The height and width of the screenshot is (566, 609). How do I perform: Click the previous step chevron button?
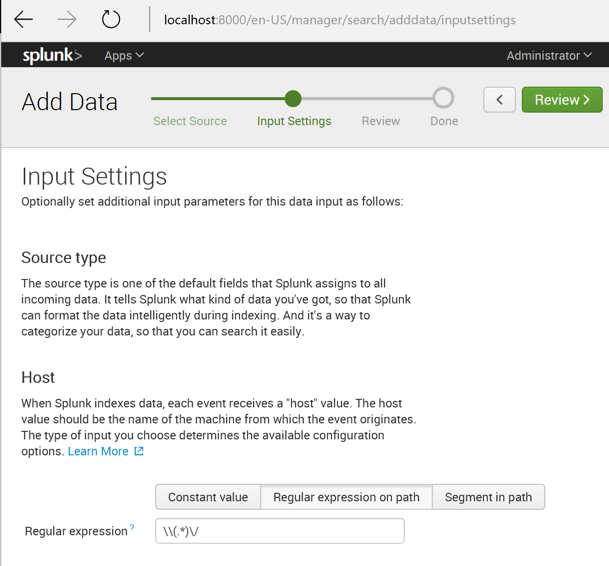(x=499, y=99)
